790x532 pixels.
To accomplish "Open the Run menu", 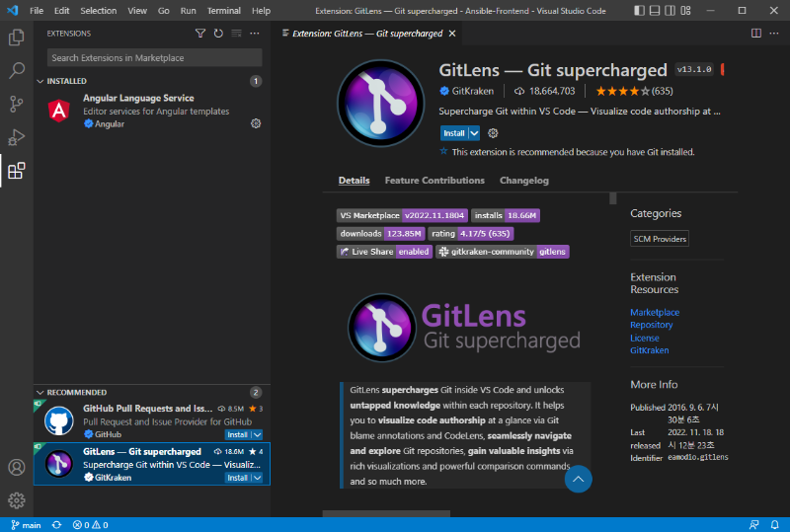I will 188,11.
